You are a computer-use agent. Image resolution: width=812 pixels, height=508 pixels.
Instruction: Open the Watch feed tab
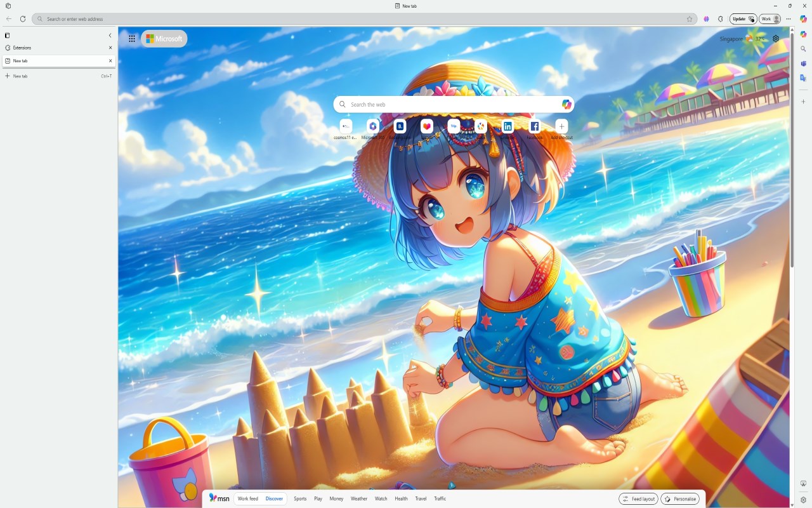point(381,499)
